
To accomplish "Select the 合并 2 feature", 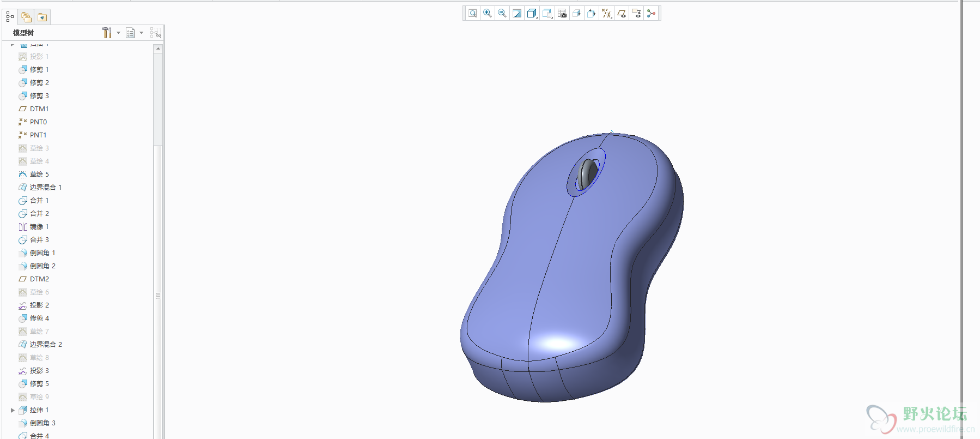I will pyautogui.click(x=33, y=214).
